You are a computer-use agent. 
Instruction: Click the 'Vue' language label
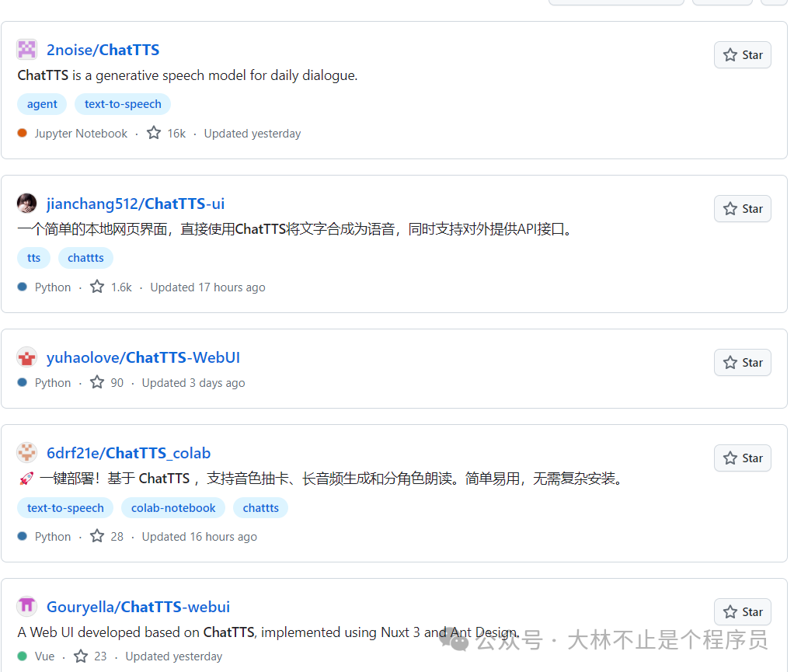pos(44,656)
